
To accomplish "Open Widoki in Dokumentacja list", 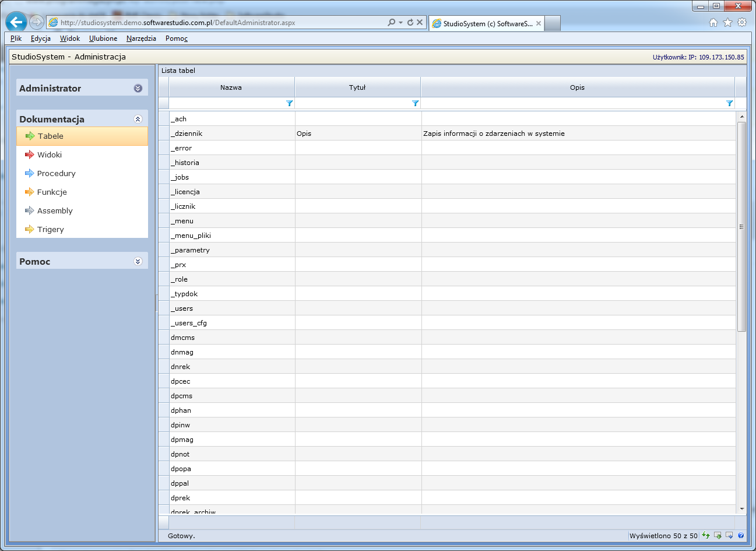I will pyautogui.click(x=50, y=155).
